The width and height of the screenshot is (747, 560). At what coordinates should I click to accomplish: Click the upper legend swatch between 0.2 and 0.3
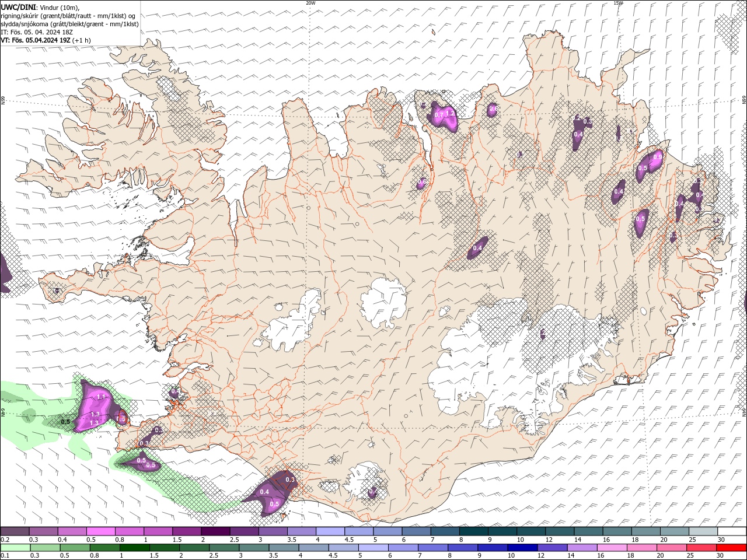tap(15, 531)
